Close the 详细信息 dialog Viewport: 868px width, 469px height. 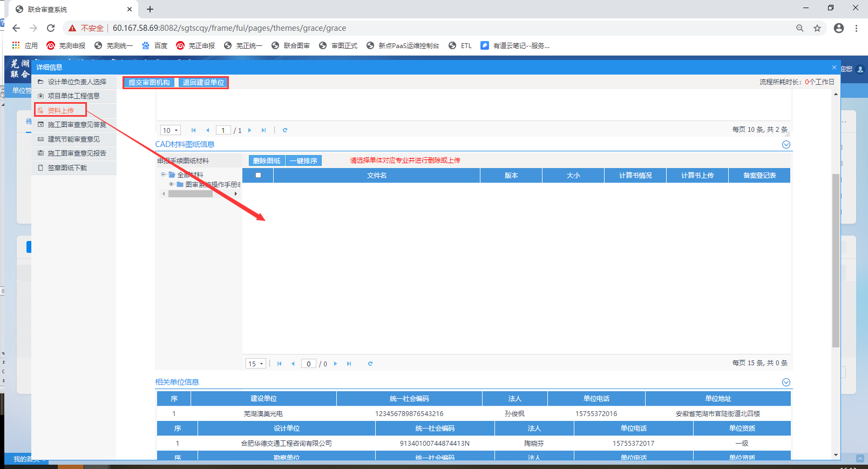click(834, 68)
